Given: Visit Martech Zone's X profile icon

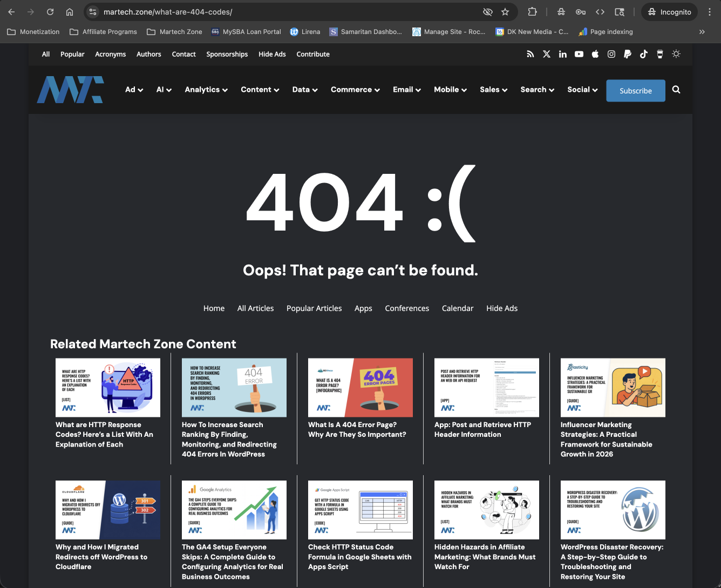Looking at the screenshot, I should coord(546,54).
